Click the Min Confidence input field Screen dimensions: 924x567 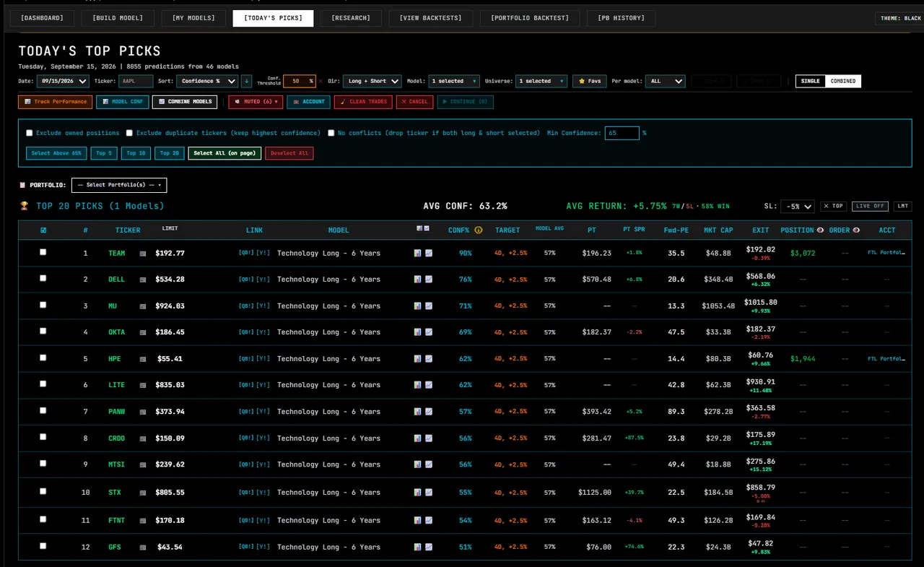(622, 133)
